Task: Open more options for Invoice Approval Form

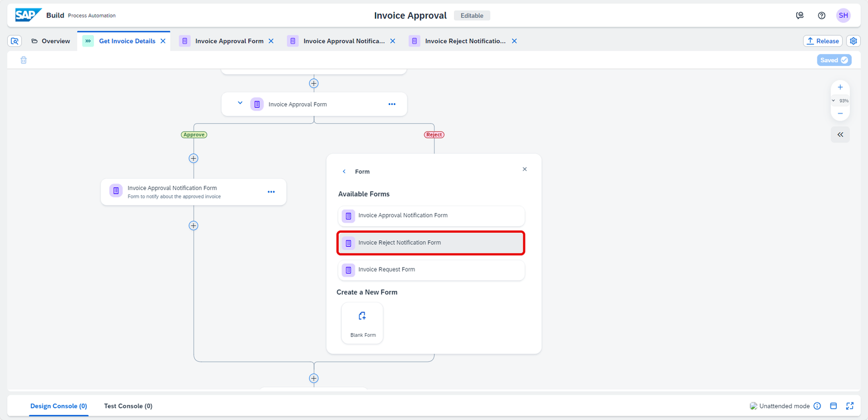Action: click(392, 104)
